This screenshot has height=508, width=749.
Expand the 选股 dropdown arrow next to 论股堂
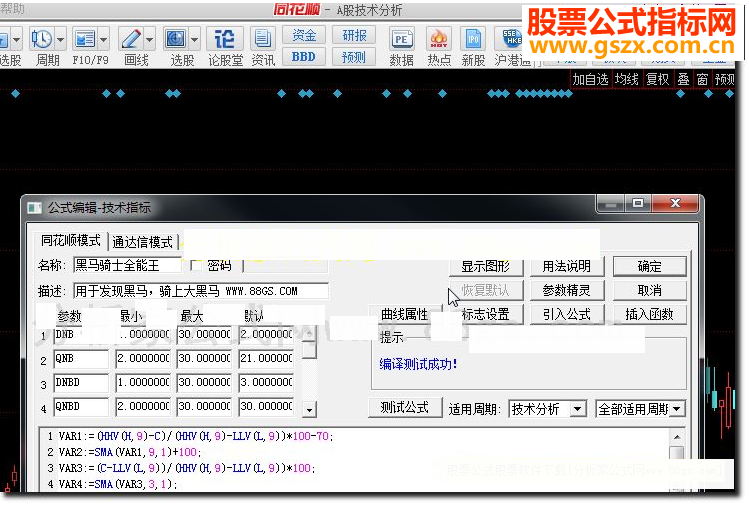[194, 40]
